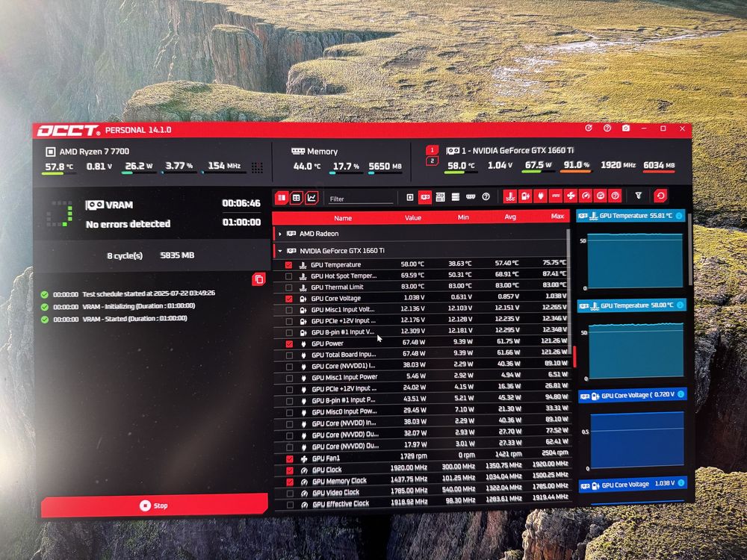The image size is (747, 560).
Task: Sort sensors by Min column
Action: point(463,217)
